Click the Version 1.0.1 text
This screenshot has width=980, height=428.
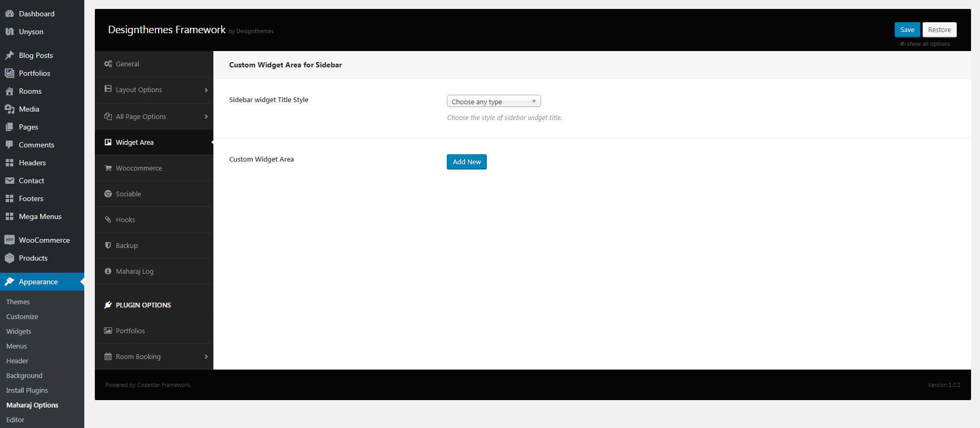click(x=944, y=385)
